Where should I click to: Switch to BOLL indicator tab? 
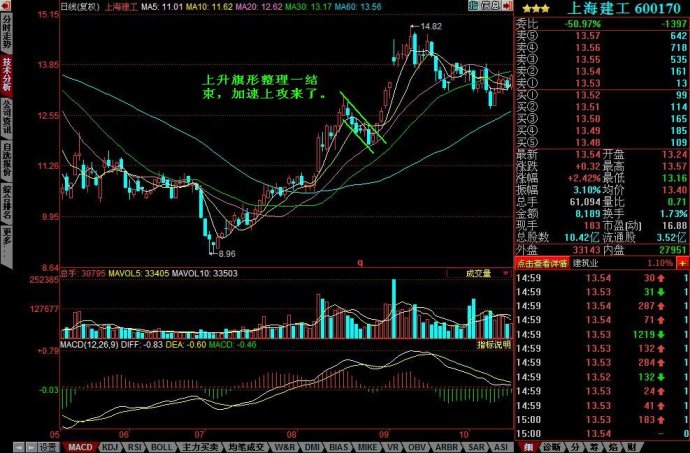pyautogui.click(x=161, y=448)
